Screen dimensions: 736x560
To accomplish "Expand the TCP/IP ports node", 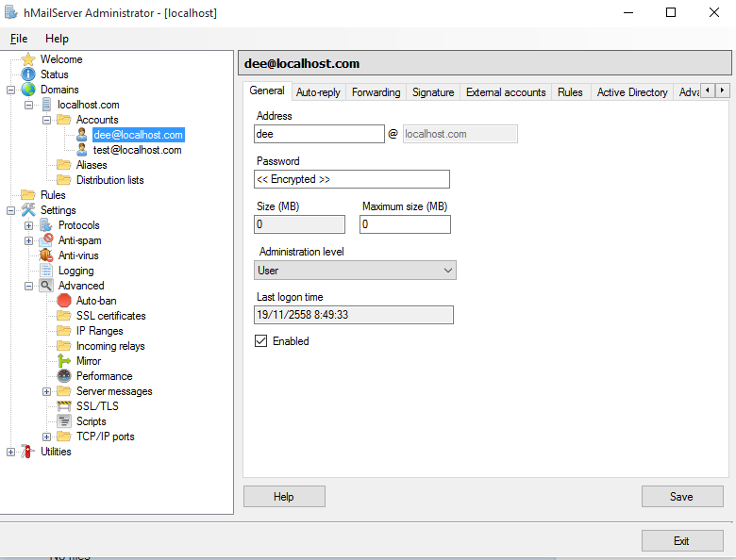I will pos(46,436).
